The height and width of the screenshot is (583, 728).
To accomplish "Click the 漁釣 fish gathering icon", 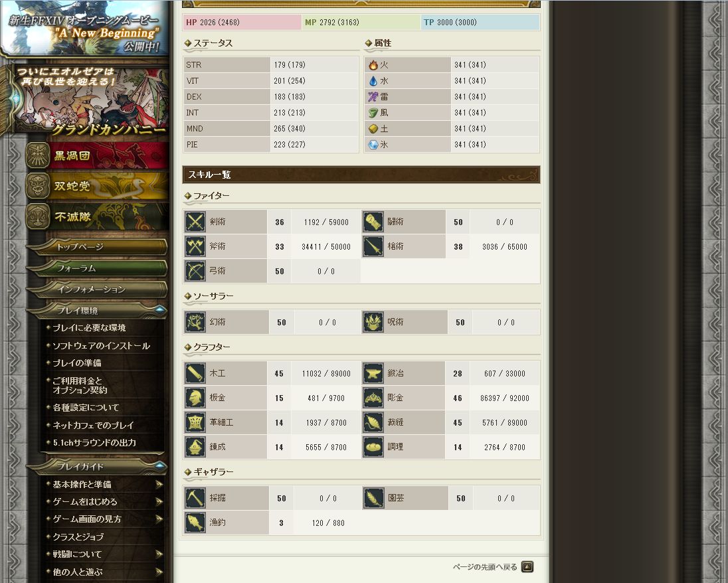I will tap(195, 523).
